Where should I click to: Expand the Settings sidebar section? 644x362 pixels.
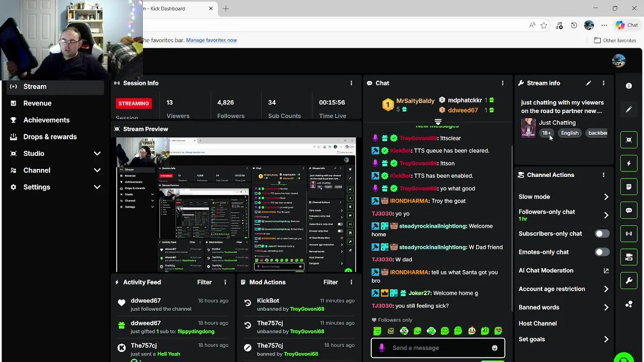pyautogui.click(x=55, y=187)
